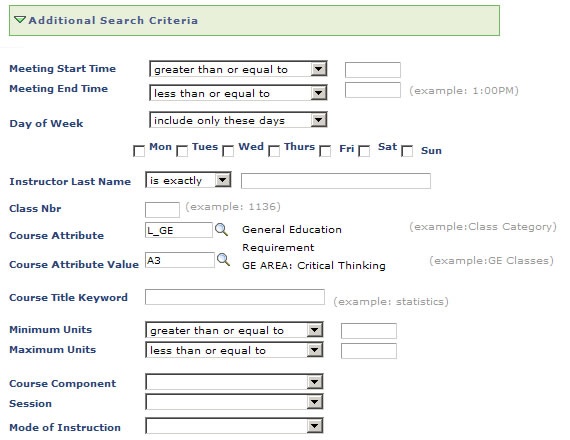Image resolution: width=570 pixels, height=440 pixels.
Task: Open lookup for Course Attribute Value
Action: [223, 260]
